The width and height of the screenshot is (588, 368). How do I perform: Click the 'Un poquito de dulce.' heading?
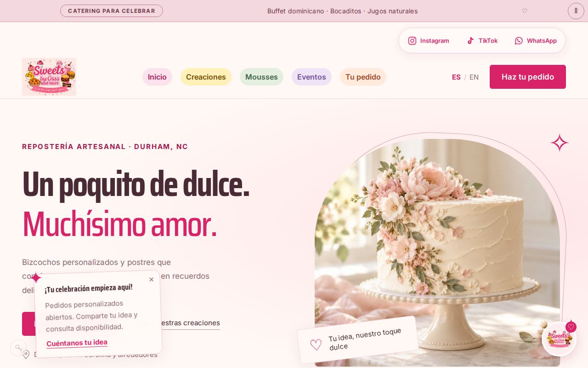(136, 184)
